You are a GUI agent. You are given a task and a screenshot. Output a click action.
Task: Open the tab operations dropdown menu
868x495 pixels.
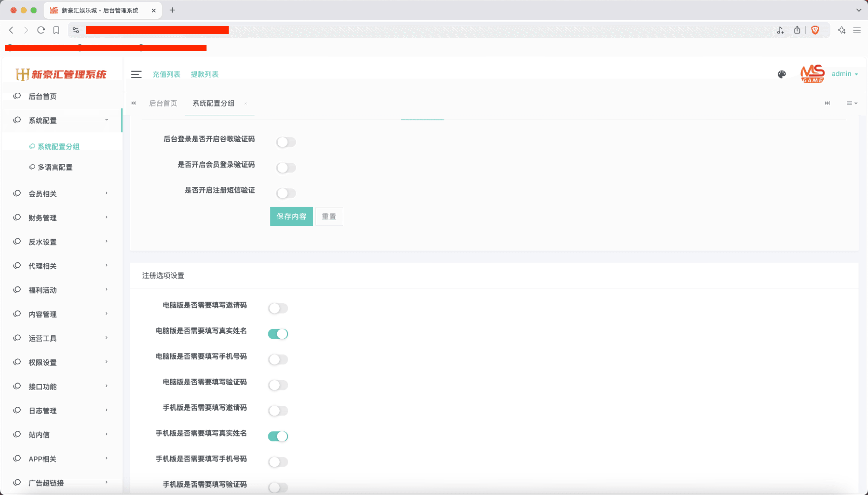click(x=851, y=103)
